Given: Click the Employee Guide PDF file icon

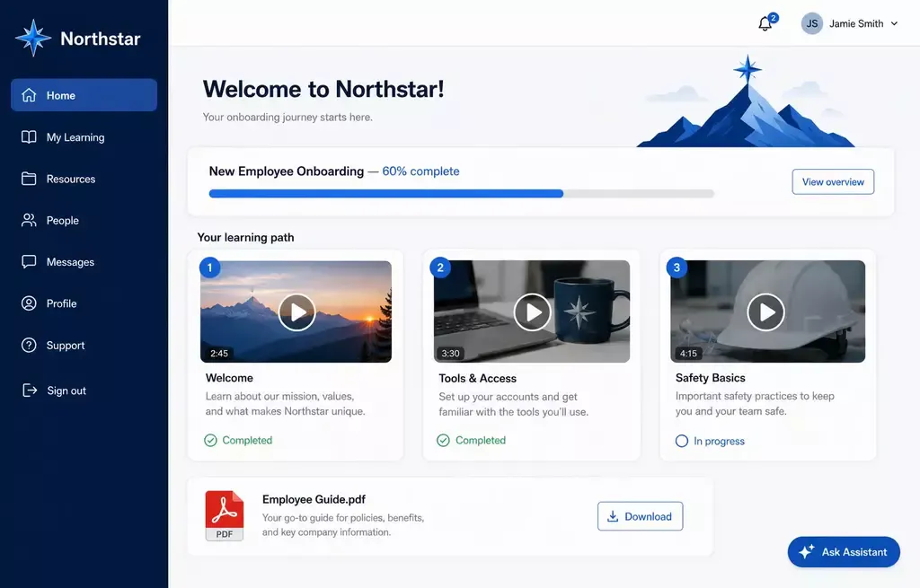Looking at the screenshot, I should [224, 515].
